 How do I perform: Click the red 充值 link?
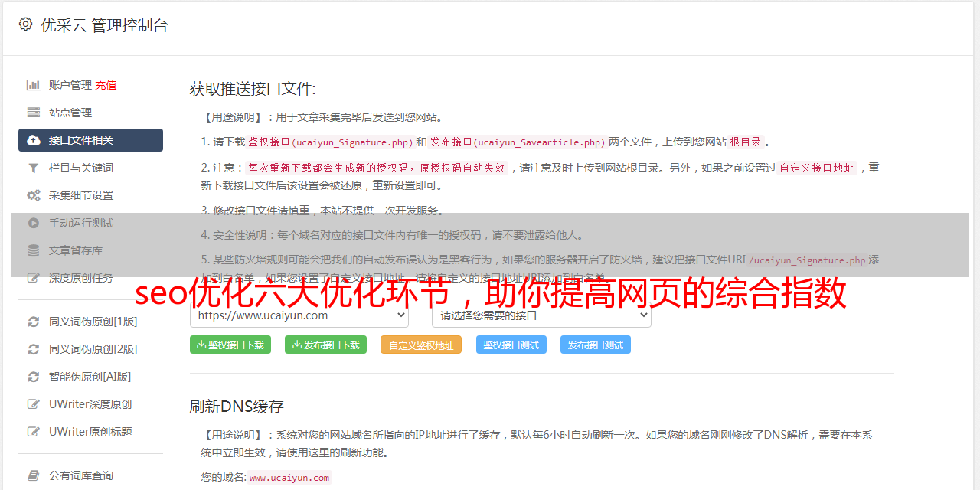click(106, 85)
